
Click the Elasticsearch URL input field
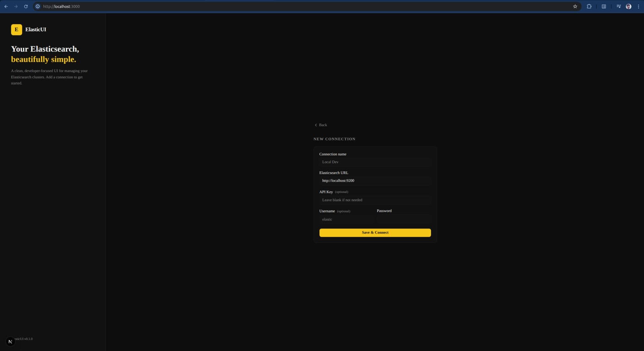(x=375, y=181)
